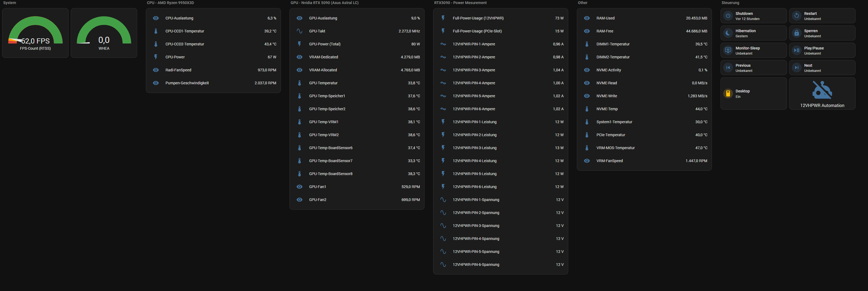Click the eye icon beside NVME-Activity

(x=587, y=70)
